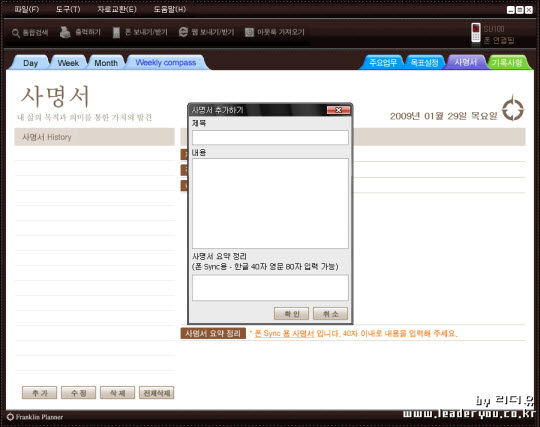This screenshot has width=540, height=427.
Task: Switch to the Month tab
Action: pos(106,63)
